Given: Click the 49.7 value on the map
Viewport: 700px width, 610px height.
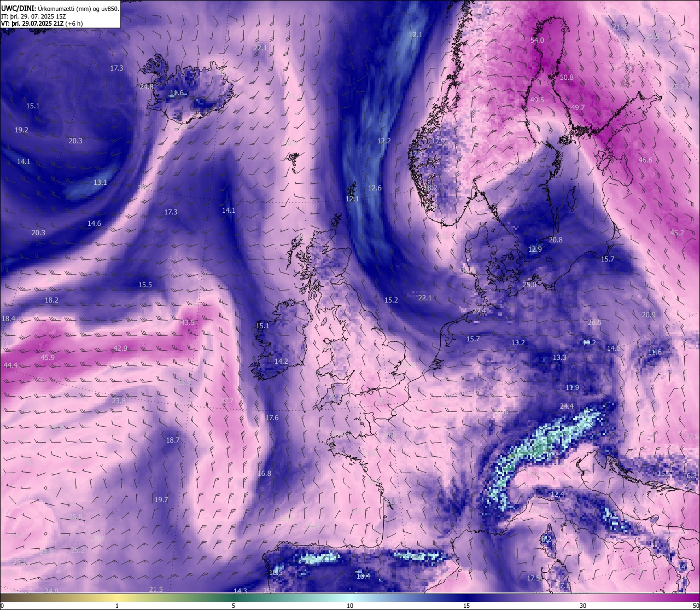Looking at the screenshot, I should pyautogui.click(x=577, y=108).
